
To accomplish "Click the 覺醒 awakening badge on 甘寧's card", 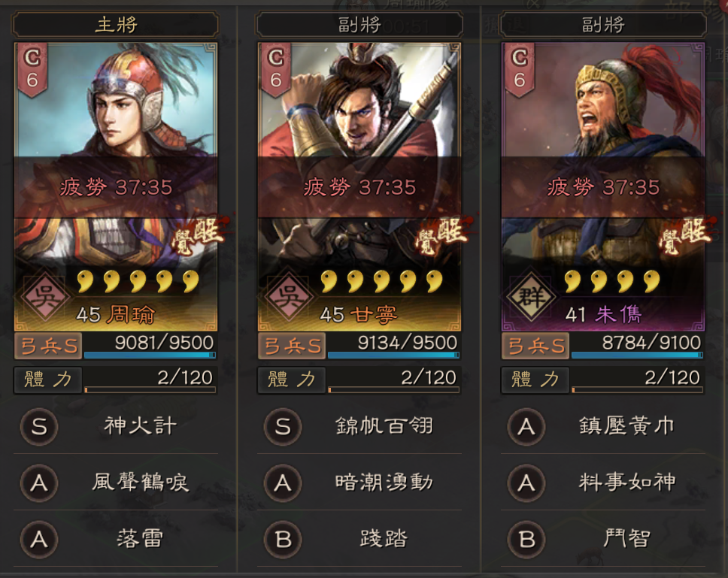I will pos(439,235).
